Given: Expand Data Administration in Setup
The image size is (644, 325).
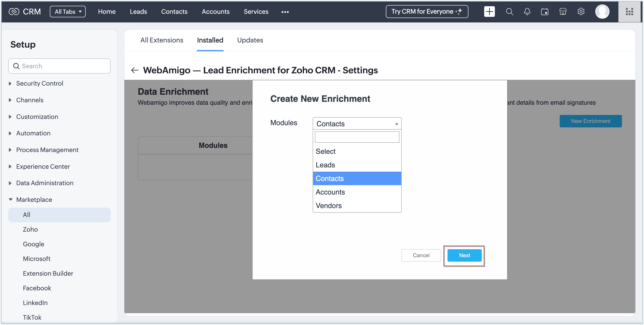Looking at the screenshot, I should tap(45, 183).
